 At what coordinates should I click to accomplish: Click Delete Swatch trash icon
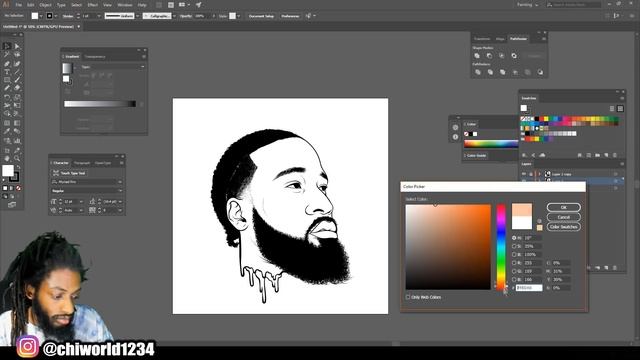tap(615, 155)
